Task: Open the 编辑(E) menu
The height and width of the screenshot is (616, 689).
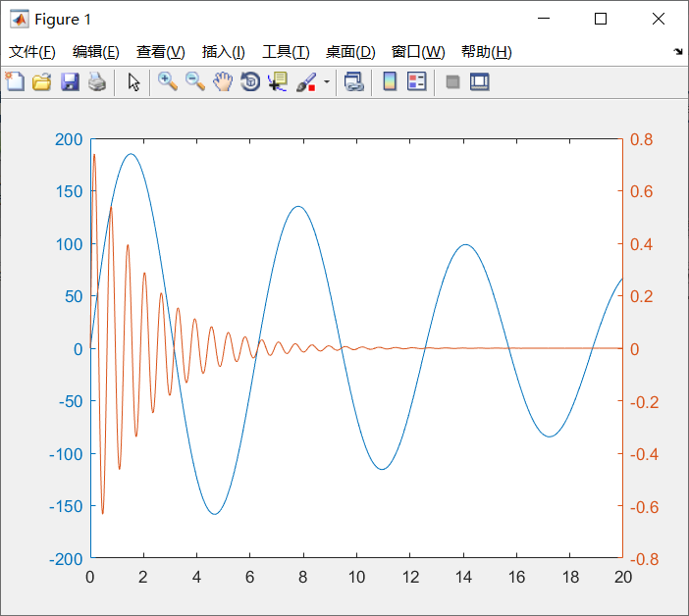Action: (96, 52)
